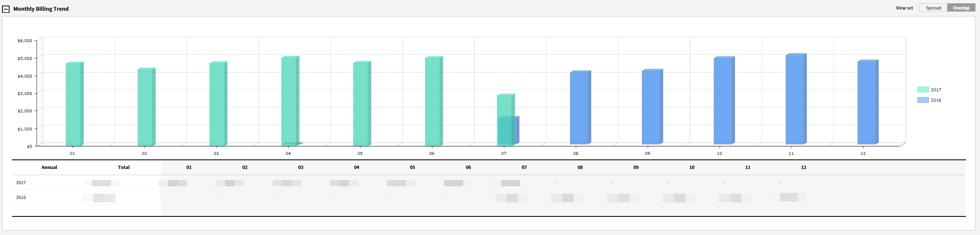Click the November 2016 blue bar
Viewport: 980px width, 235px height.
point(795,99)
